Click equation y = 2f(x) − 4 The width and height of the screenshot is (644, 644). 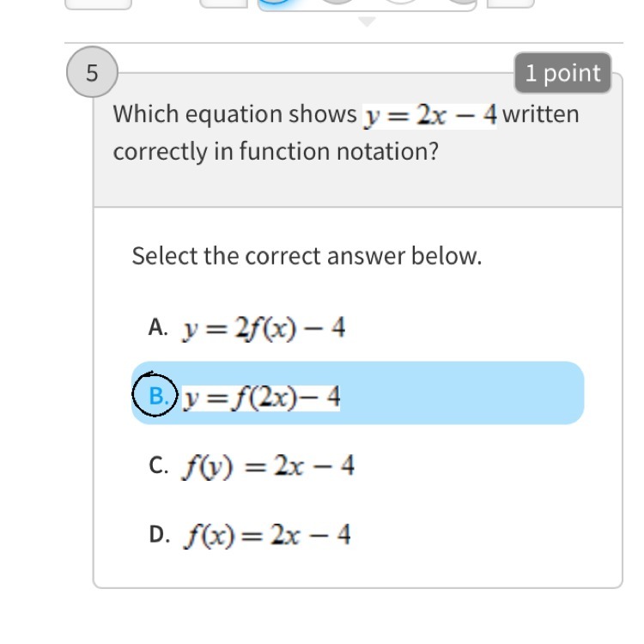(264, 328)
